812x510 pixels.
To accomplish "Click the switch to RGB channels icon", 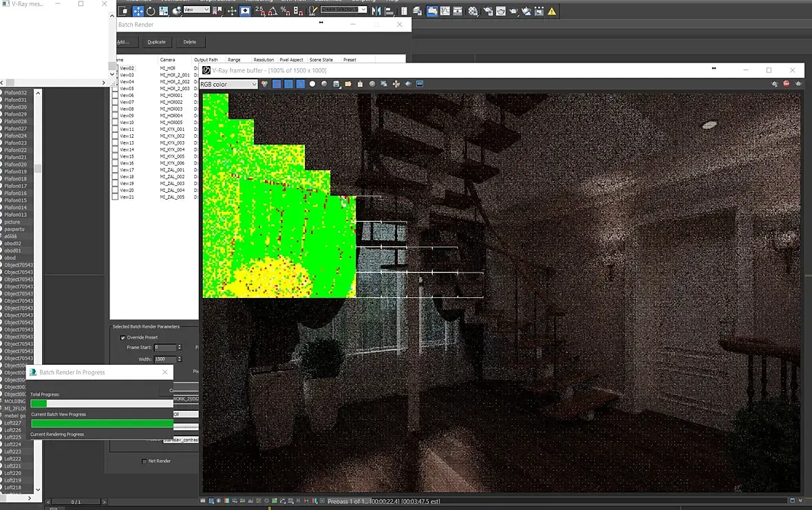I will (265, 84).
